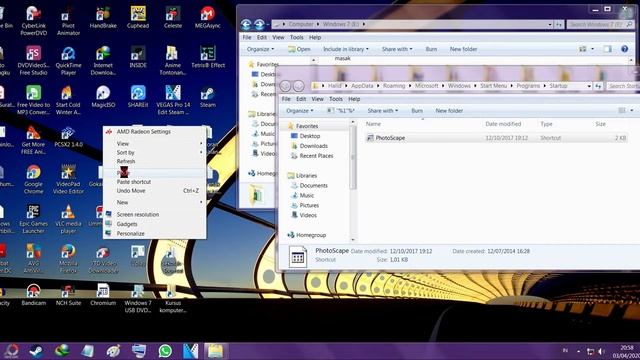Image resolution: width=640 pixels, height=360 pixels.
Task: Click the Burn button in Startup window
Action: (x=417, y=111)
